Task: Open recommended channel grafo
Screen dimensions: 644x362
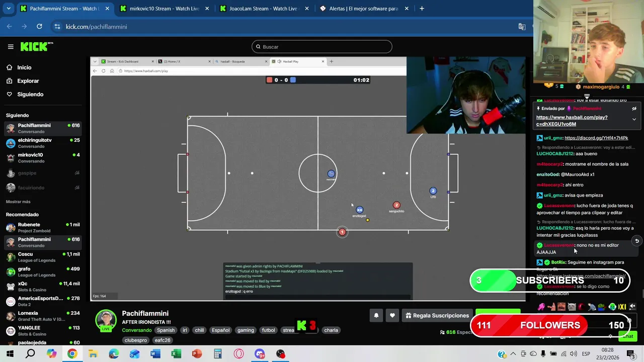Action: (43, 271)
